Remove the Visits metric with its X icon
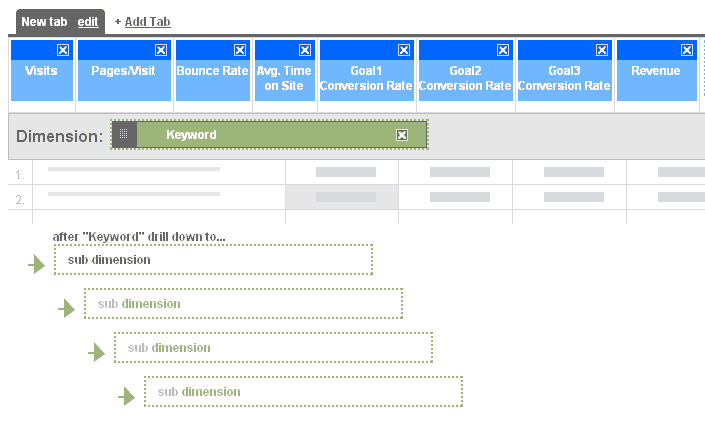Viewport: 705px width, 425px height. [62, 50]
